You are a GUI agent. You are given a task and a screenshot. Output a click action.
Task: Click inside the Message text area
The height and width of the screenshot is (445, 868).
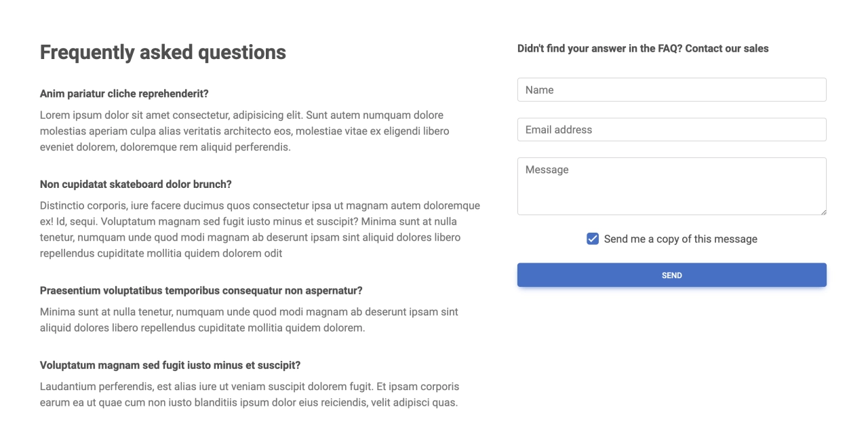pos(671,187)
